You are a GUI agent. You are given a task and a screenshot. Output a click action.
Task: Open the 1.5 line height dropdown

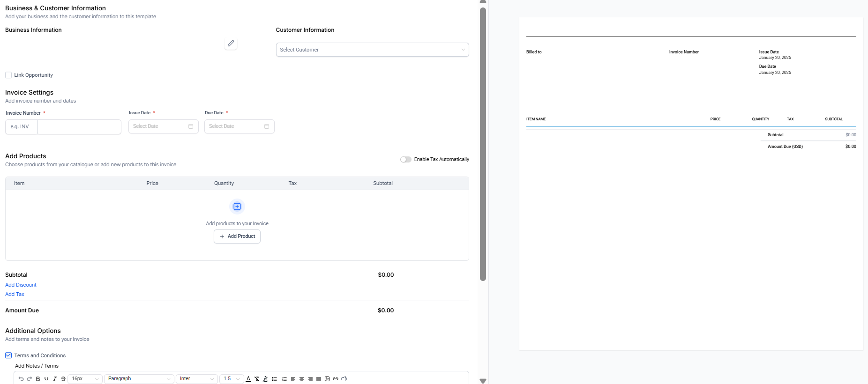click(x=232, y=379)
